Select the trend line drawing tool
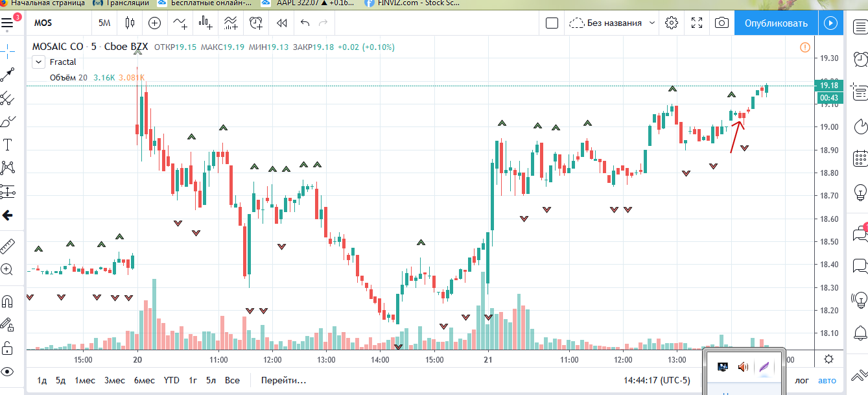868x395 pixels. pos(7,75)
